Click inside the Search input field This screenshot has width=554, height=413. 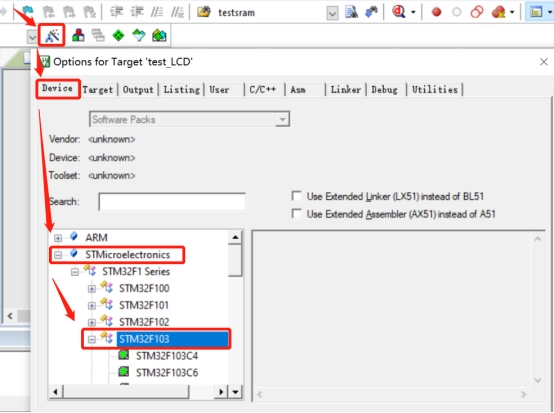coord(172,202)
